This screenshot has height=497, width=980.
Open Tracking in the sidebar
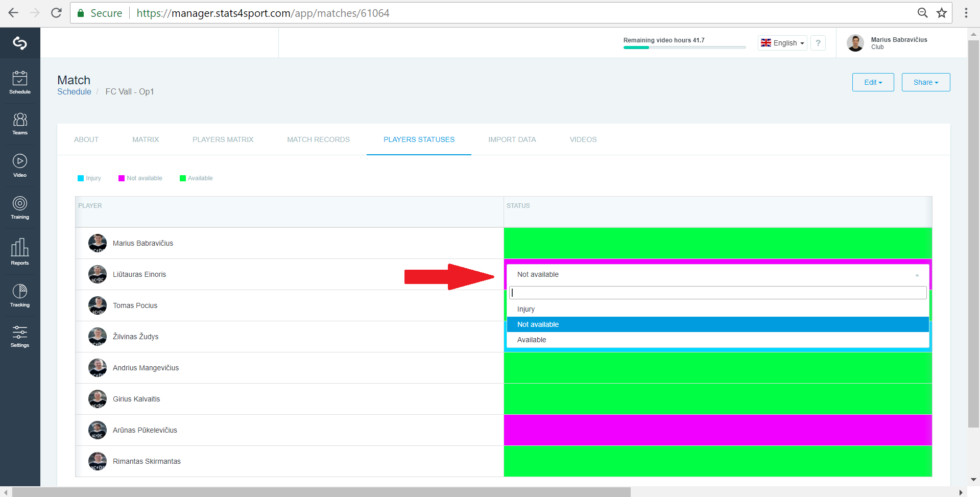point(20,296)
